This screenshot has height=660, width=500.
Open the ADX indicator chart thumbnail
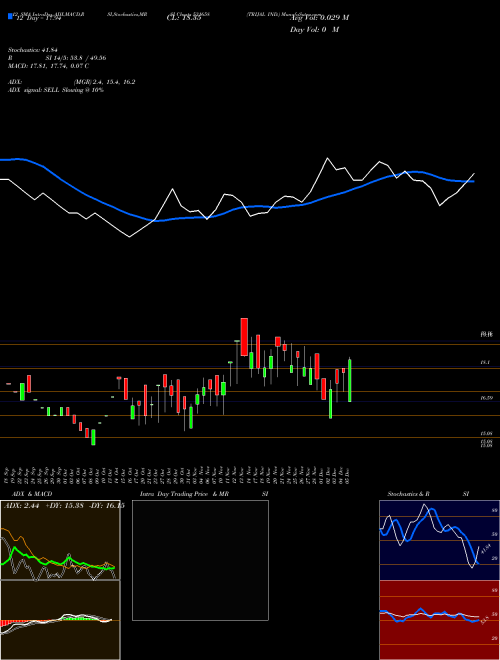[x=60, y=540]
